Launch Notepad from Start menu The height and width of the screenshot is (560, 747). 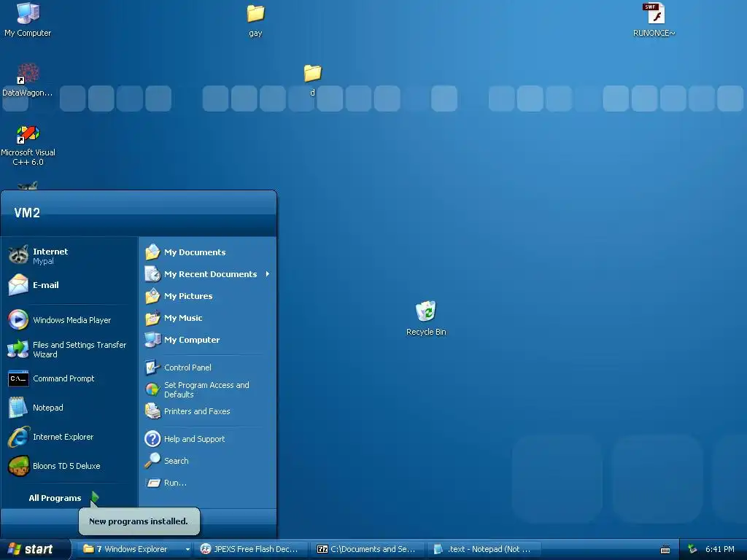pyautogui.click(x=69, y=408)
